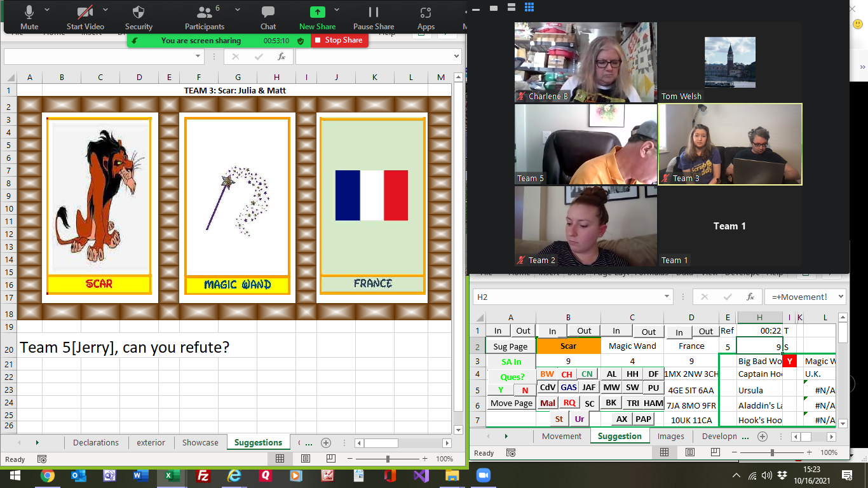Expand video options arrow next to Start Video
The width and height of the screenshot is (868, 488).
(105, 10)
